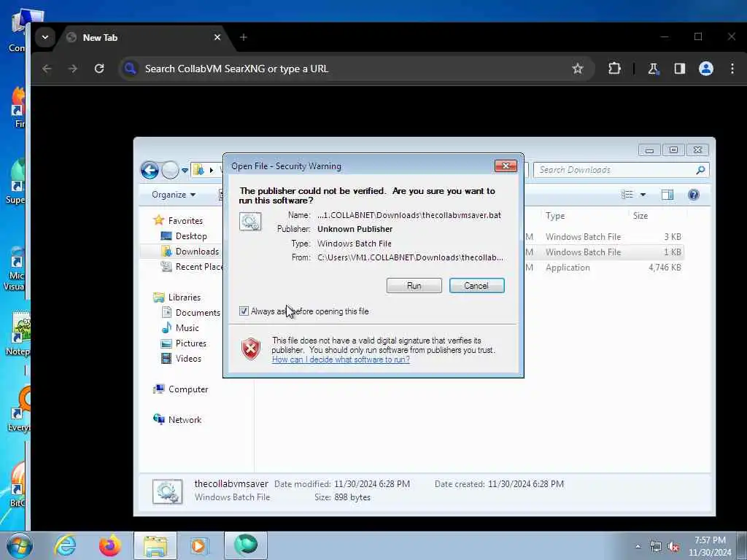Image resolution: width=747 pixels, height=560 pixels.
Task: Click the Explorer Back arrow button
Action: [x=150, y=170]
